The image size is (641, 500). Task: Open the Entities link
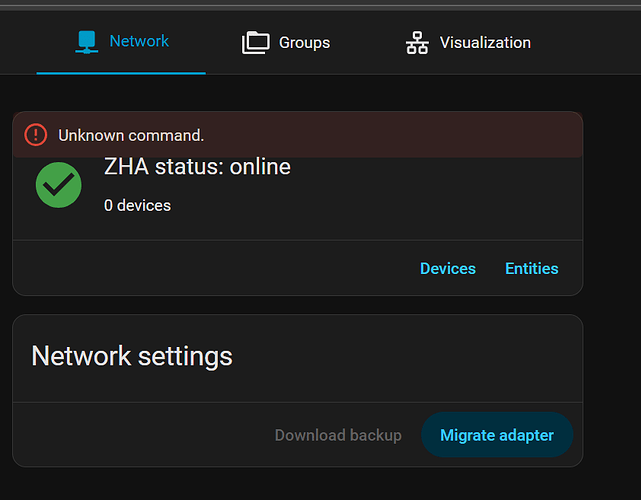pyautogui.click(x=532, y=268)
